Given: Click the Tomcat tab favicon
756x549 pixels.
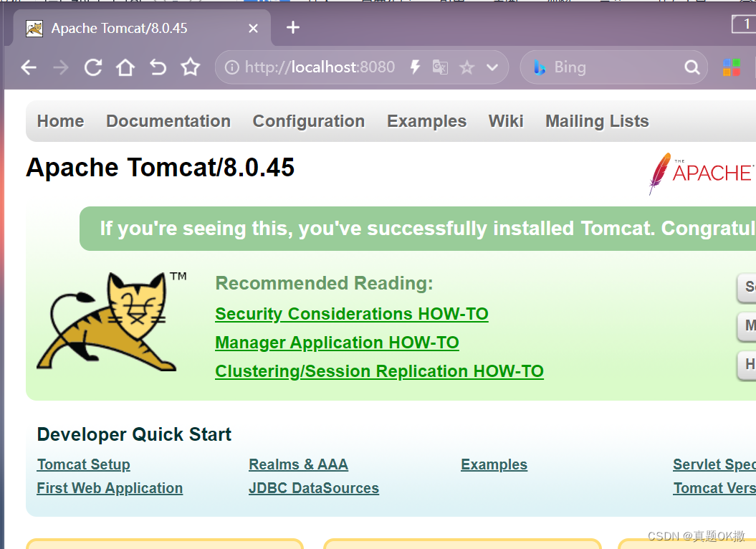Looking at the screenshot, I should tap(34, 29).
